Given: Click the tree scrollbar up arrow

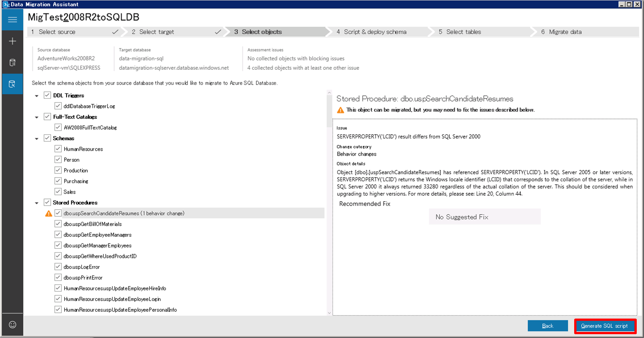Looking at the screenshot, I should (x=329, y=93).
